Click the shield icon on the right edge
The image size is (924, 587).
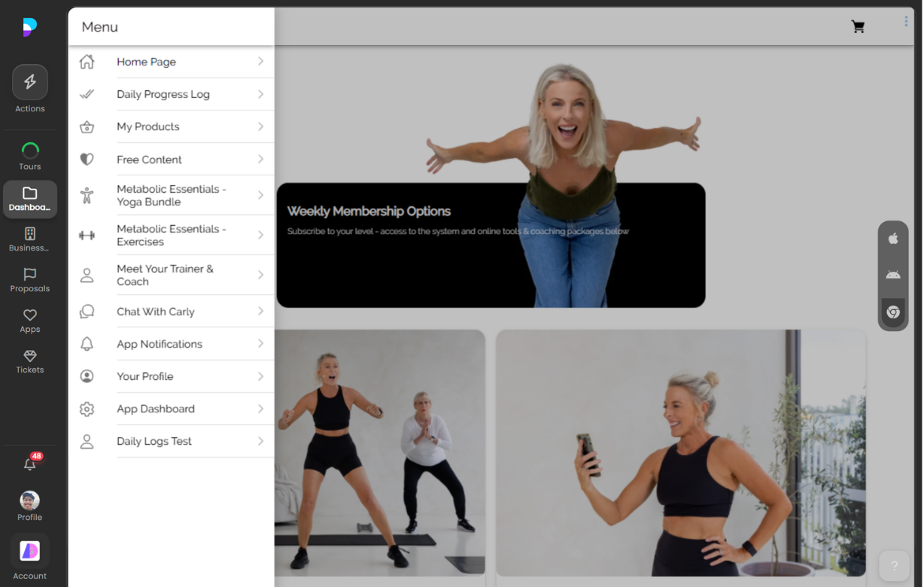coord(892,312)
